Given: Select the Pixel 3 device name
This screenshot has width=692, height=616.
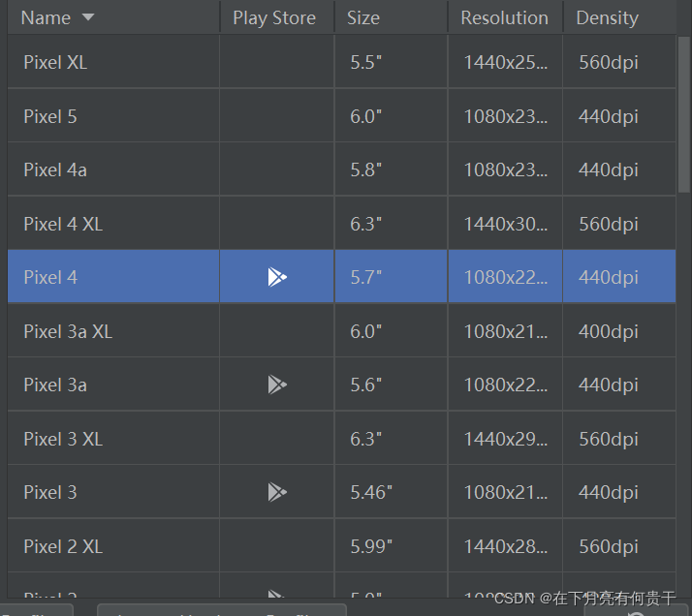Looking at the screenshot, I should tap(50, 493).
